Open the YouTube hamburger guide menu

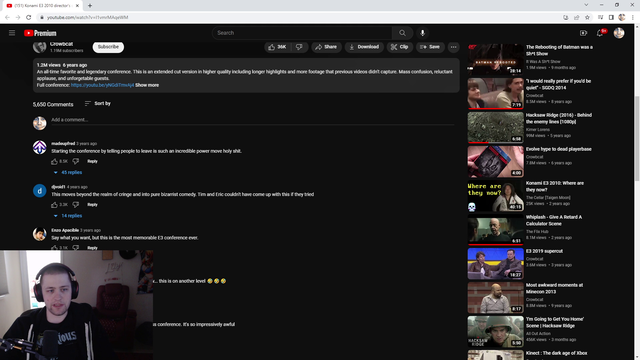[12, 33]
